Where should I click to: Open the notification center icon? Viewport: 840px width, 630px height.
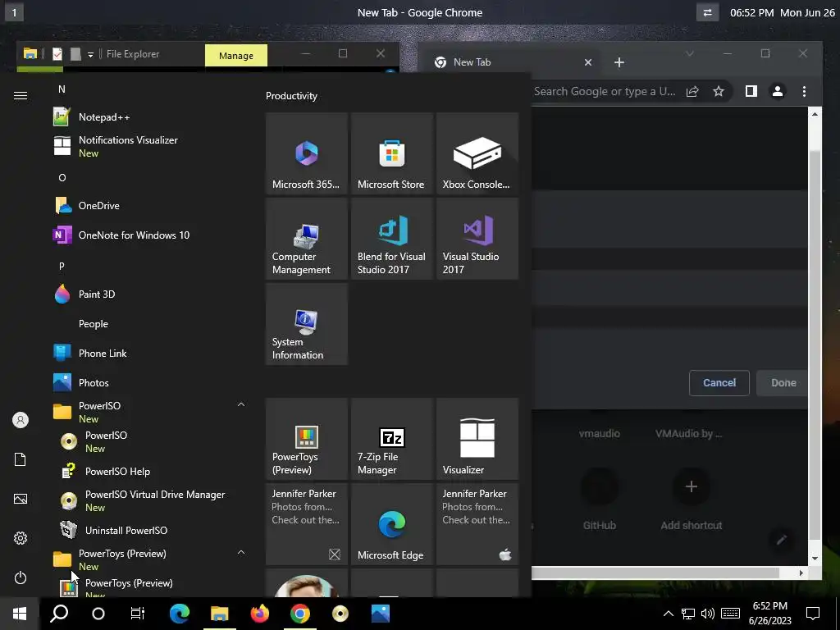tap(813, 614)
